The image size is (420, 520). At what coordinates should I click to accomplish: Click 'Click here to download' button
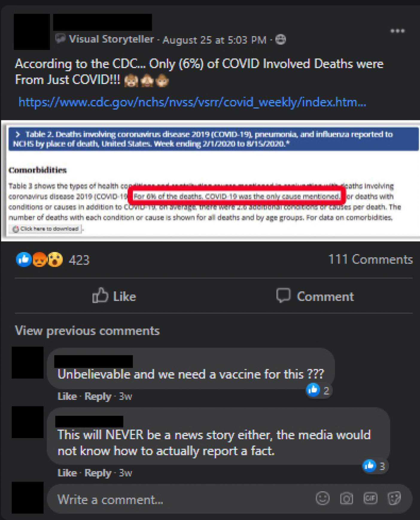coord(46,229)
